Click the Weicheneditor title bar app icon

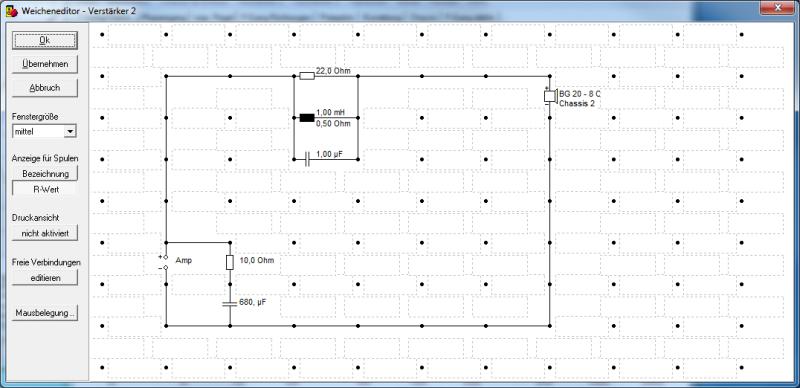pyautogui.click(x=11, y=10)
